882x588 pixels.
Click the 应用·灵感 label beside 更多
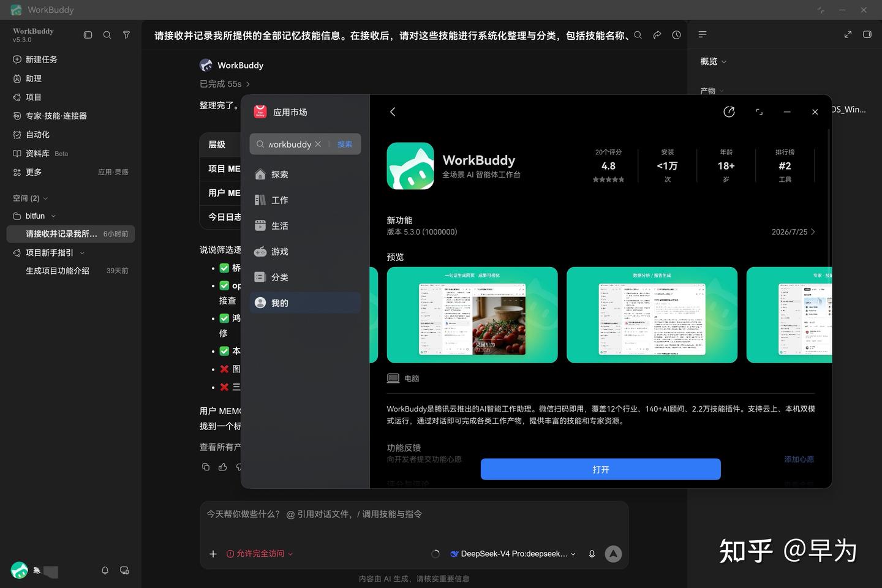tap(113, 172)
